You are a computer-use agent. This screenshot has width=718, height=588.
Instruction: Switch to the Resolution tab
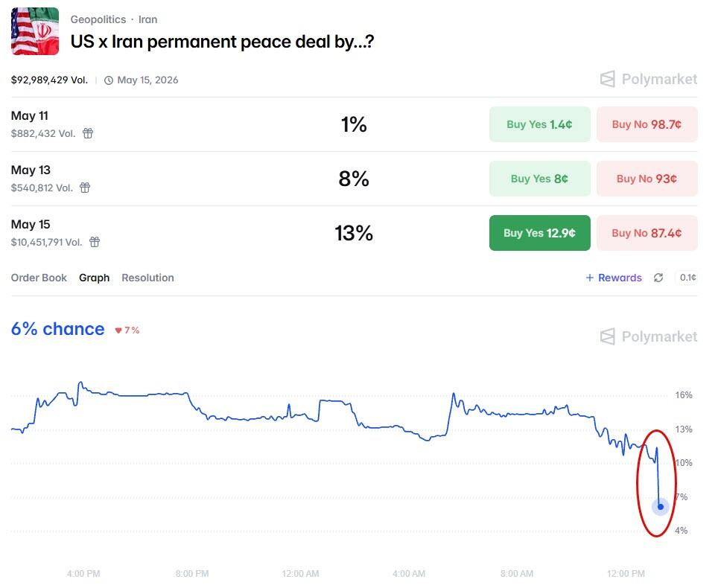[147, 278]
